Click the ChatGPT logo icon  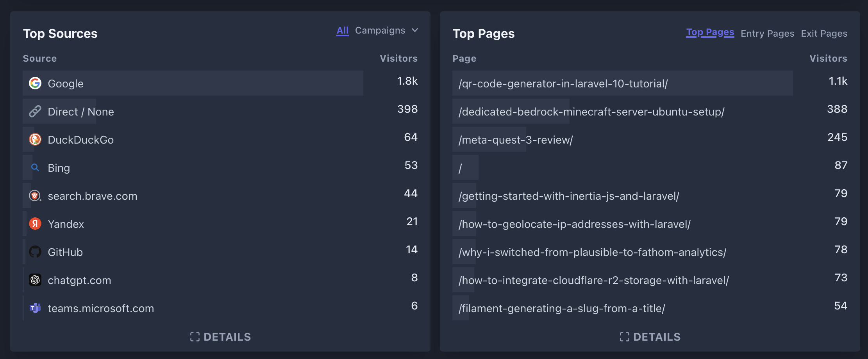(x=35, y=280)
